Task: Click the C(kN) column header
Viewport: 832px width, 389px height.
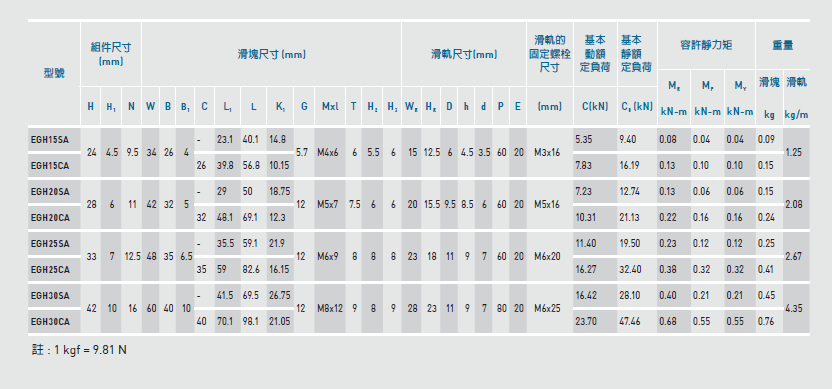Action: point(595,106)
